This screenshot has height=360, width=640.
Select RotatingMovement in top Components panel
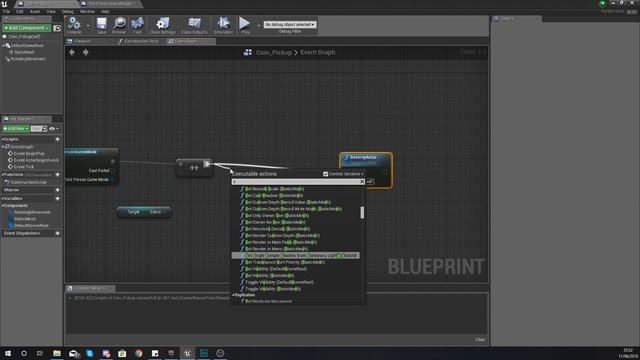click(x=28, y=59)
